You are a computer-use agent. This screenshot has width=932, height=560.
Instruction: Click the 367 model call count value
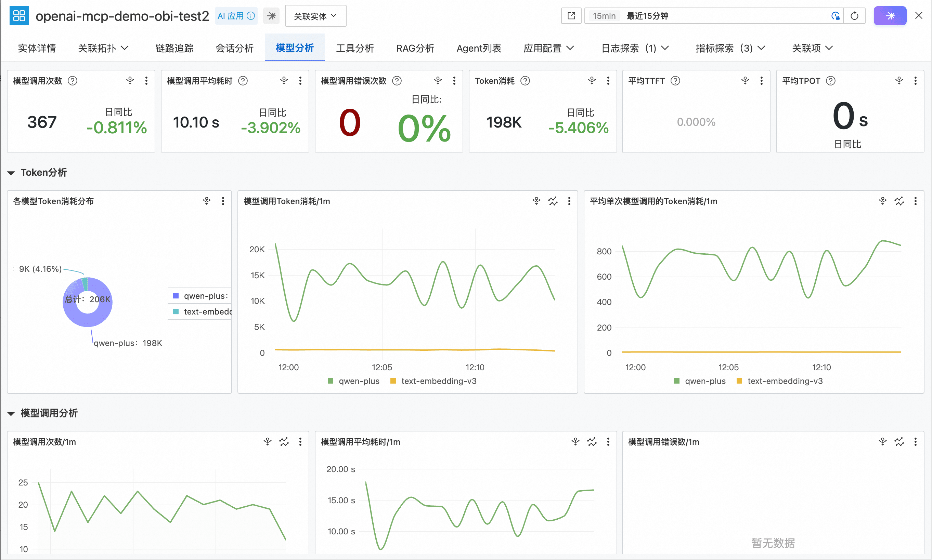(x=42, y=122)
